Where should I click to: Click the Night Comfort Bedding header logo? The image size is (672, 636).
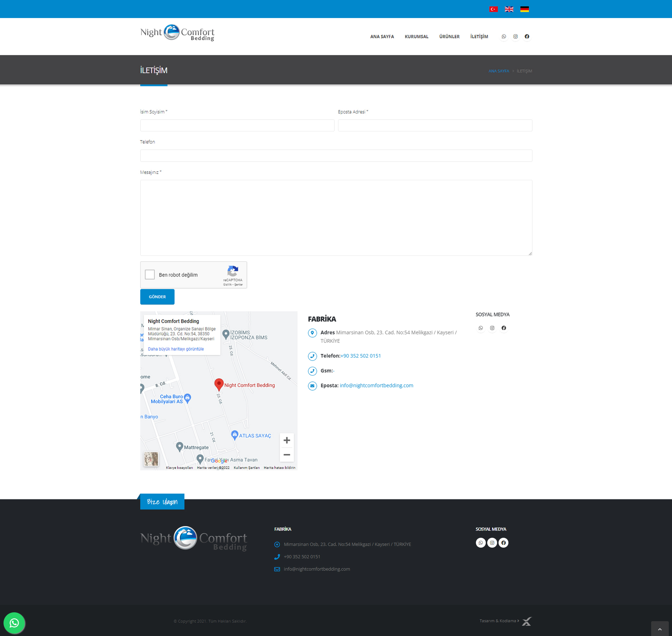click(177, 33)
